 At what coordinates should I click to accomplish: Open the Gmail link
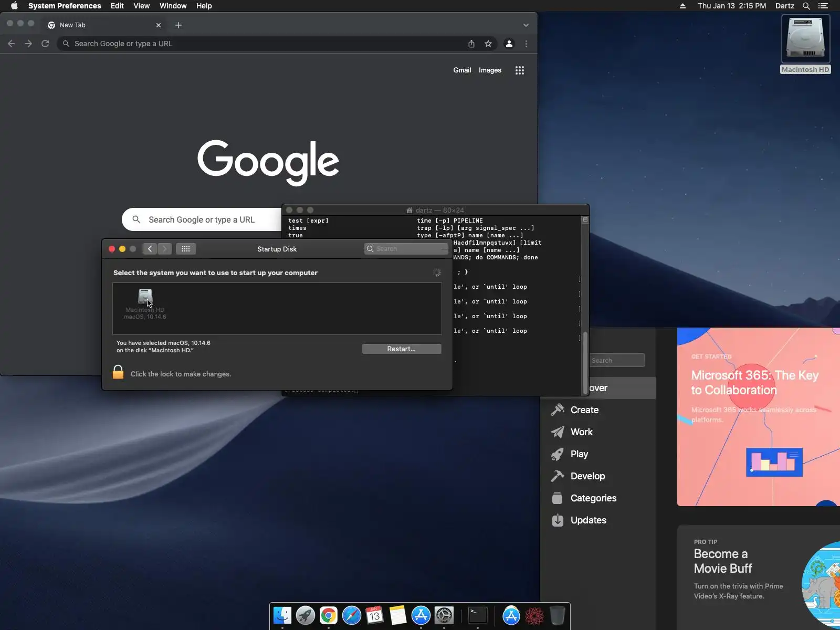click(462, 70)
